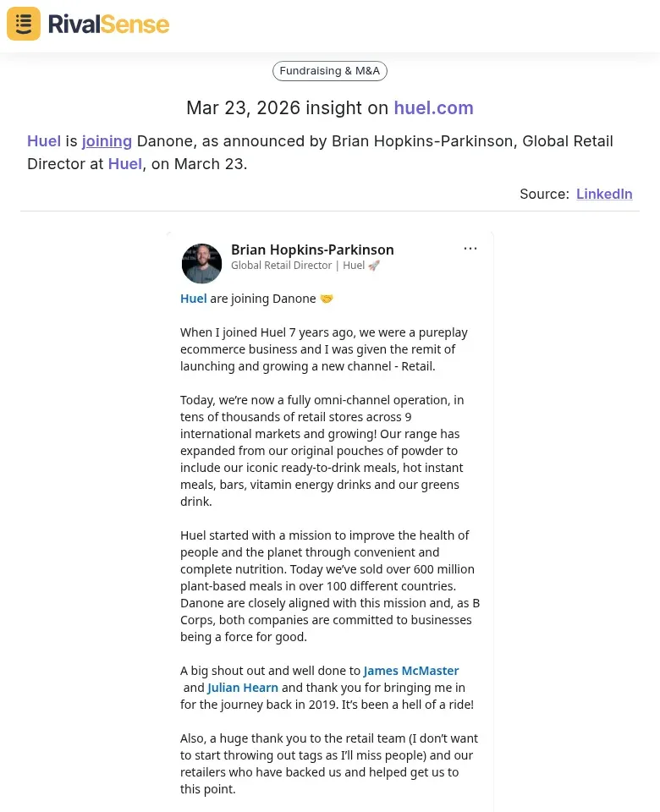660x812 pixels.
Task: Click the RivalSense wordmark text
Action: point(108,25)
